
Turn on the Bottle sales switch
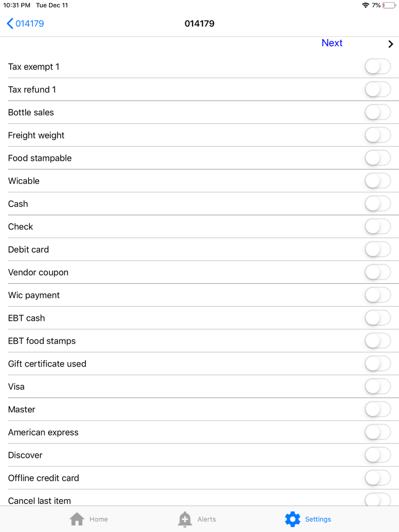pos(378,112)
